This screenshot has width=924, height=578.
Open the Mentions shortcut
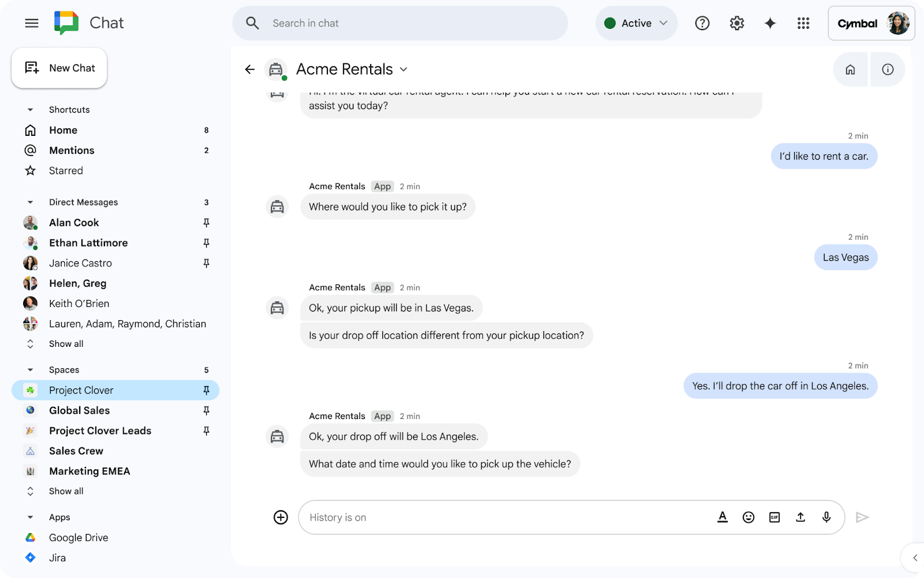point(72,150)
